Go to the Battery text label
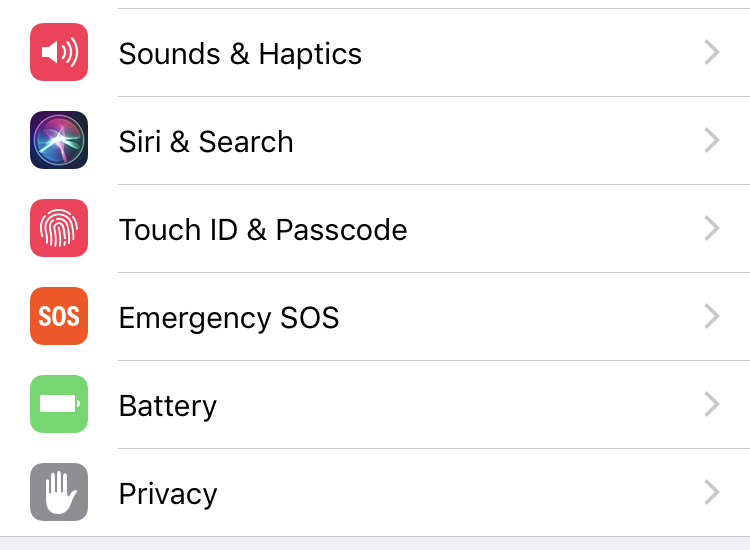750x550 pixels. tap(168, 407)
